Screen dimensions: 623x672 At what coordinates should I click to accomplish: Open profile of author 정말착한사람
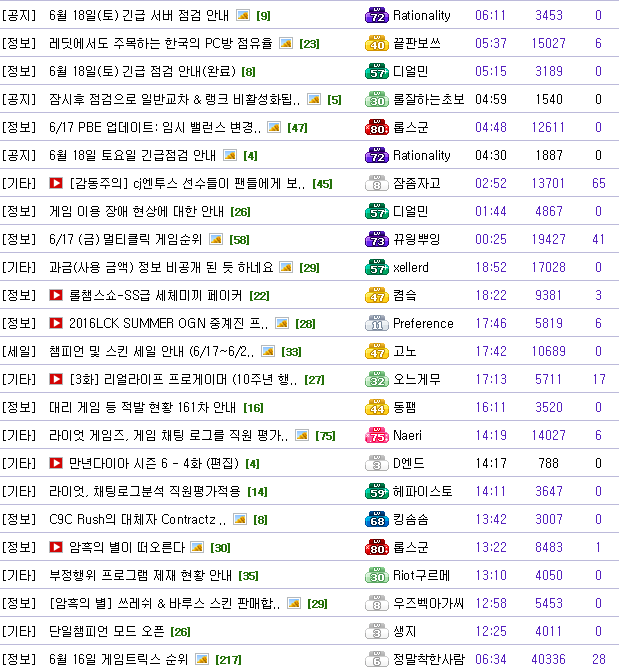428,659
